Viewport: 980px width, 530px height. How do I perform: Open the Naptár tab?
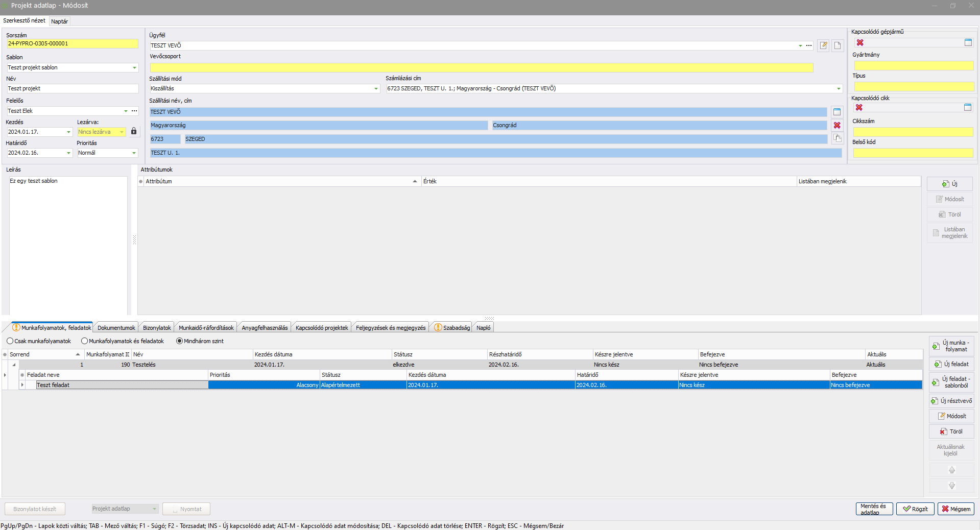point(59,21)
